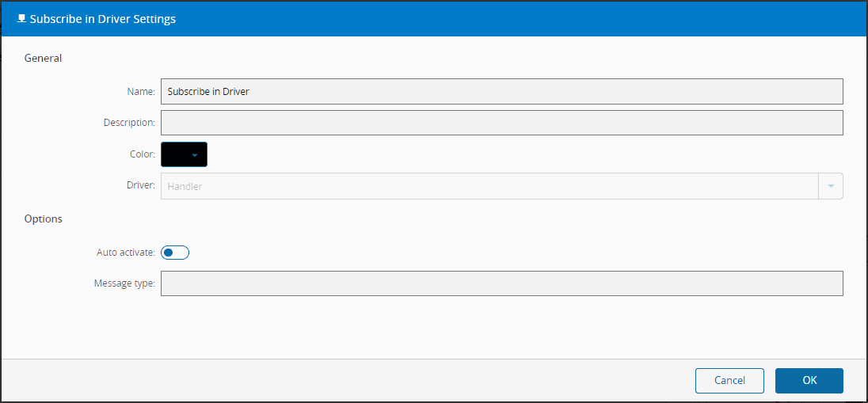Click the General section heading
Viewport: 868px width, 403px height.
click(x=43, y=58)
